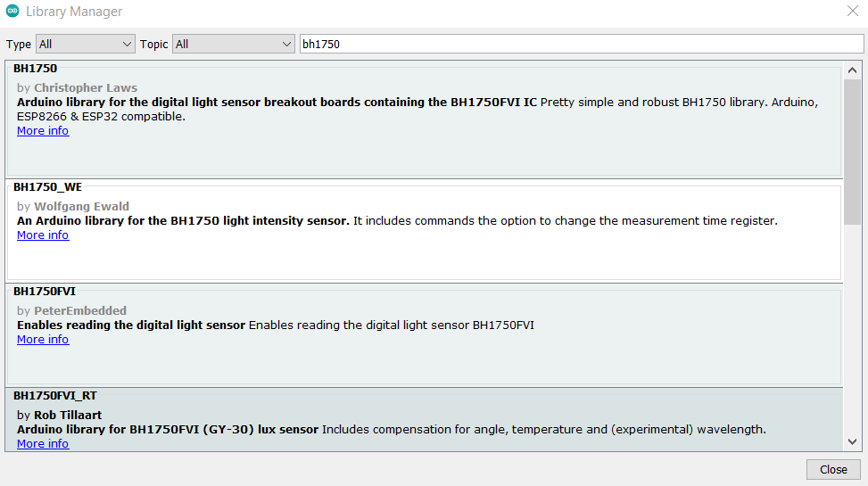This screenshot has height=486, width=868.
Task: Open More info for BH1750FVI_RT library
Action: click(43, 444)
